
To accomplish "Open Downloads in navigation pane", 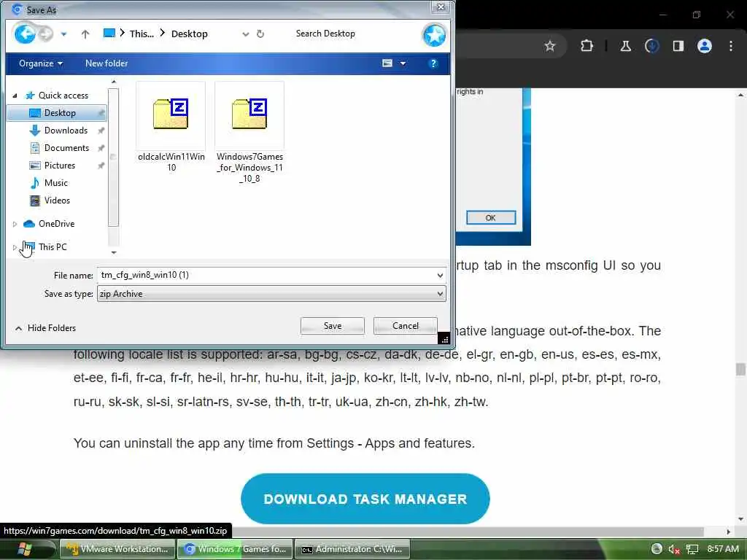I will (66, 131).
